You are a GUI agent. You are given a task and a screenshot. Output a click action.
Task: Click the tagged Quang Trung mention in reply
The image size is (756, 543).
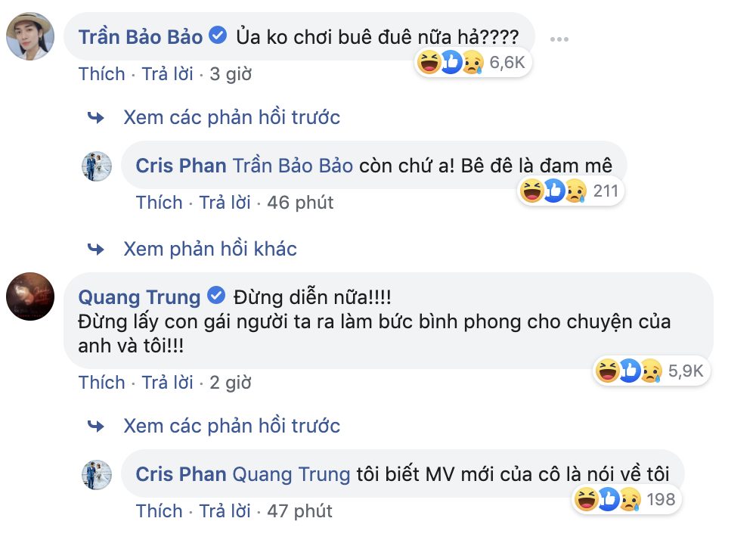(291, 474)
